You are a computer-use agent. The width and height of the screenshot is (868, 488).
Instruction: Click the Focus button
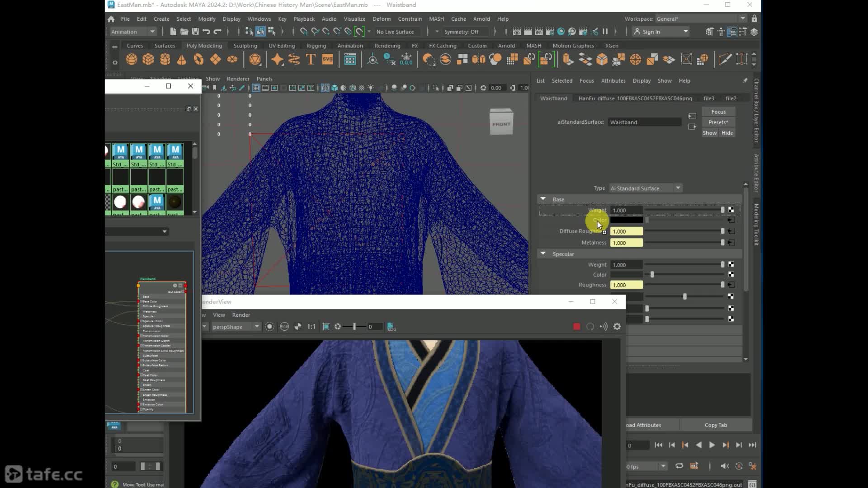(x=718, y=112)
